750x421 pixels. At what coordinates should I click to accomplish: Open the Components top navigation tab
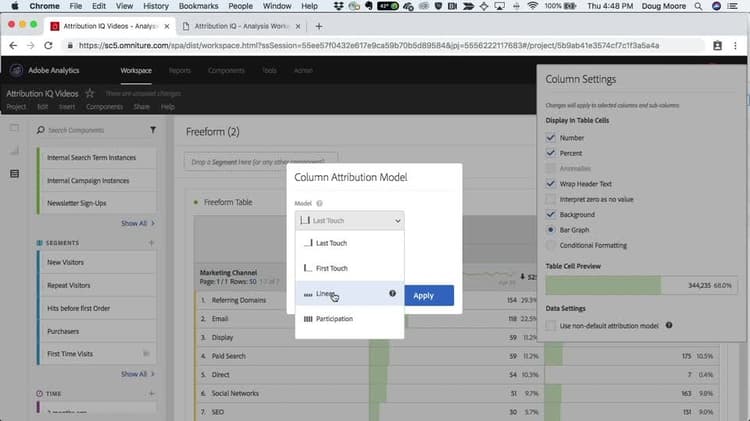226,70
